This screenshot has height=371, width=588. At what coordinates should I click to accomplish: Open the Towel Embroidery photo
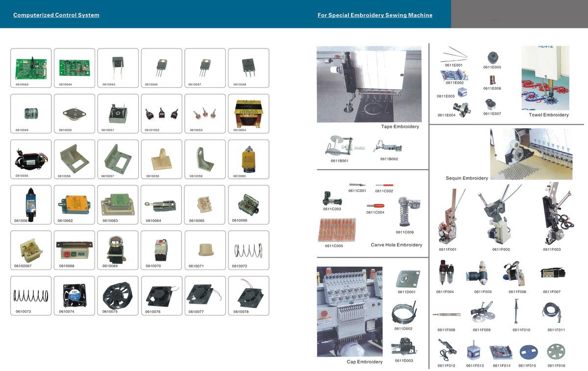tap(545, 78)
